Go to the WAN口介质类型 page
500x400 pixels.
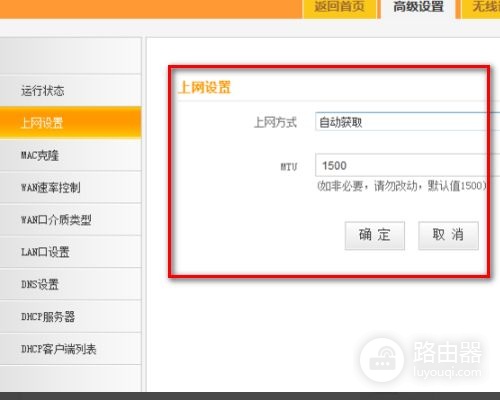[70, 220]
